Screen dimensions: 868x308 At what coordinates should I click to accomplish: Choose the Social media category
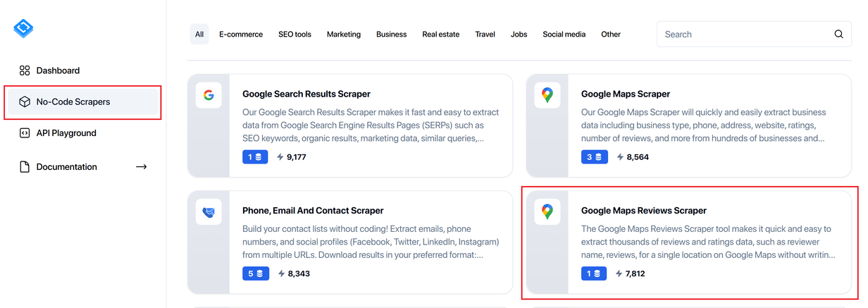(x=564, y=34)
